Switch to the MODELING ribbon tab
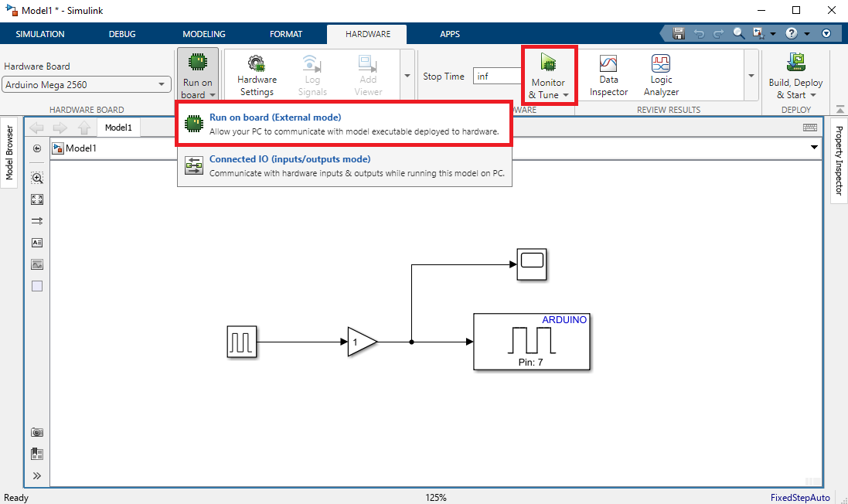This screenshot has width=848, height=504. coord(203,34)
